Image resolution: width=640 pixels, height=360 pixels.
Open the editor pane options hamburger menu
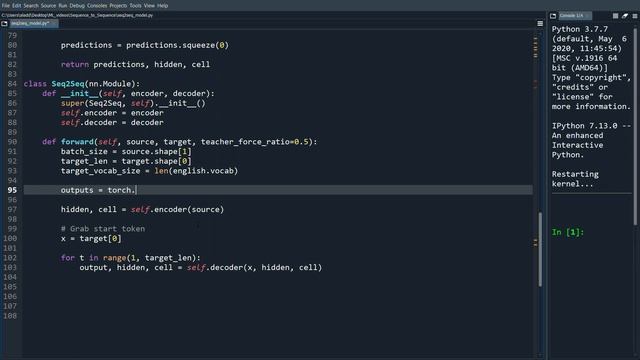(x=540, y=24)
